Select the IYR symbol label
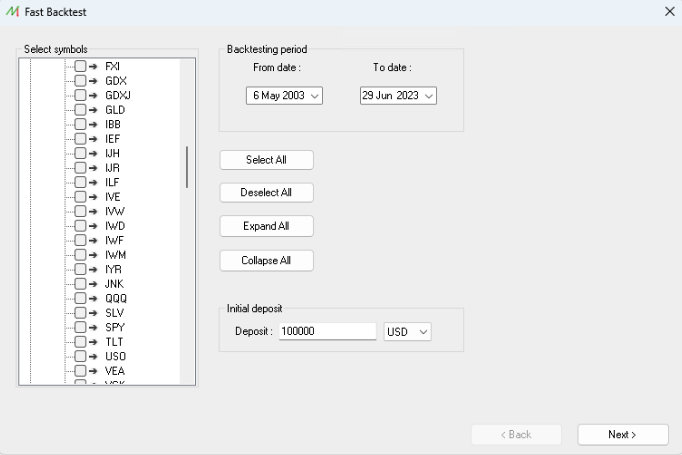Viewport: 682px width, 455px height. click(113, 269)
